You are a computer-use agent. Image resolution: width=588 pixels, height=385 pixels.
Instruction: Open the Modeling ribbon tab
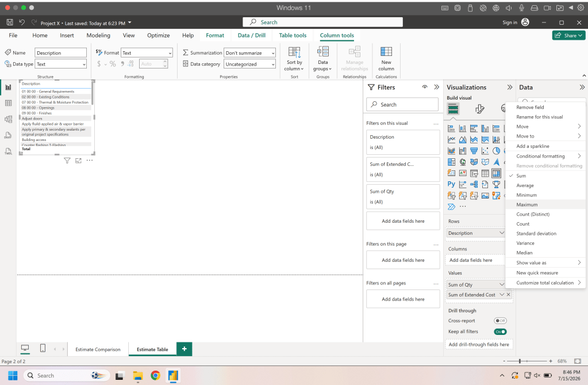[x=98, y=35]
